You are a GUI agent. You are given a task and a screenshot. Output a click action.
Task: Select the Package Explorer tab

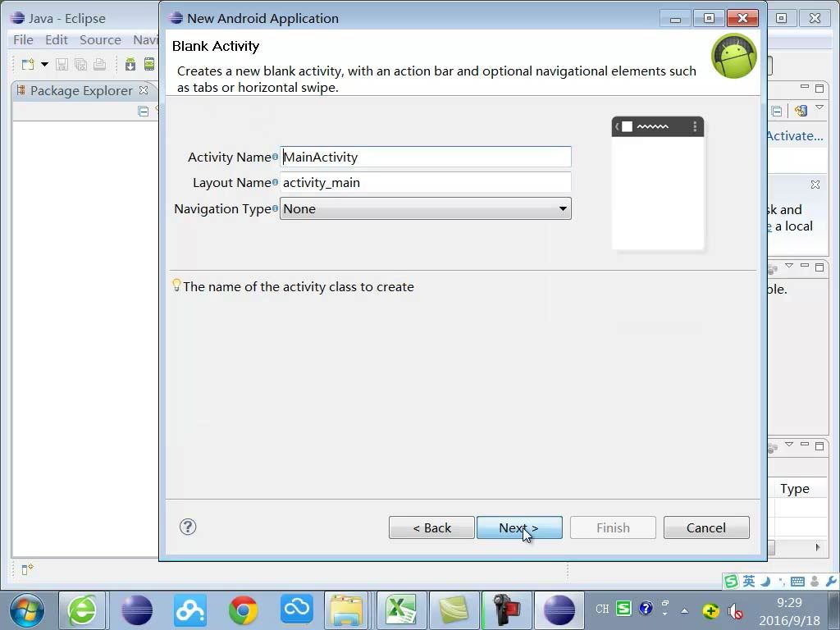[x=81, y=90]
